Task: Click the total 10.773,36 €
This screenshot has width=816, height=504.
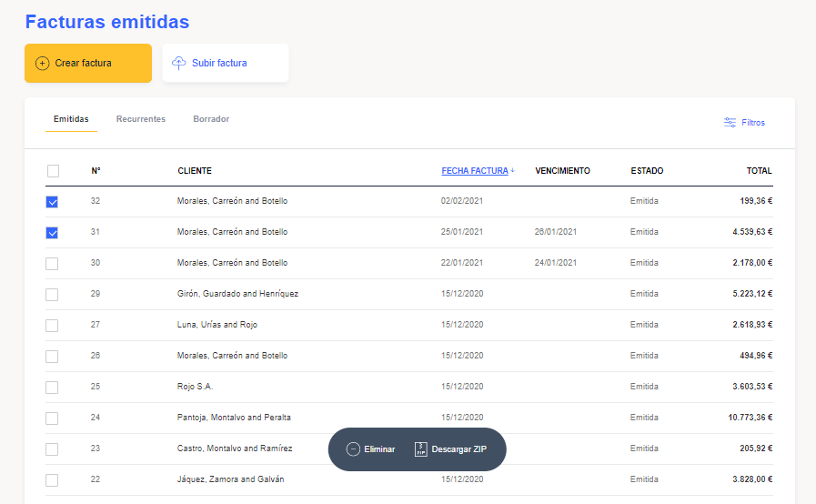Action: pos(751,417)
